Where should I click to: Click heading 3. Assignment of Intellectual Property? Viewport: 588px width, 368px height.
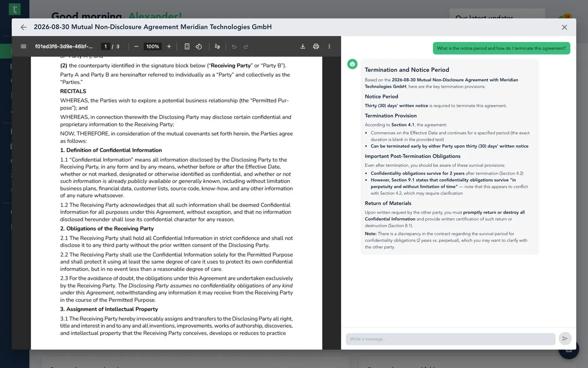(109, 309)
